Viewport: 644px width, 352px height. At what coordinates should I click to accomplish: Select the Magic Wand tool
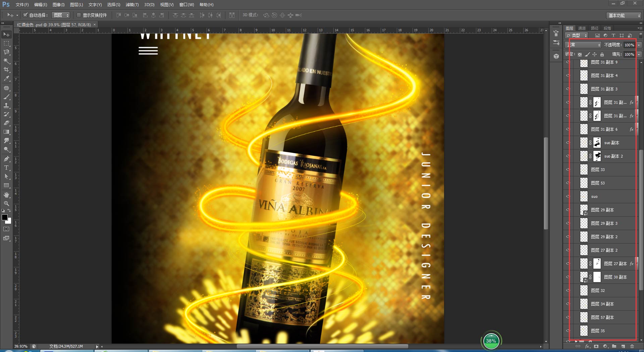6,61
